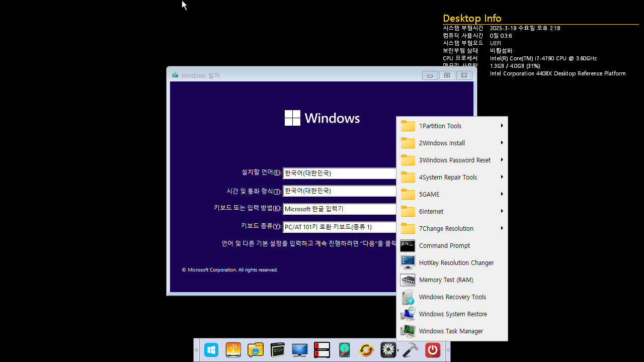Maximize the Windows 설치 window
This screenshot has height=362, width=644.
[447, 75]
